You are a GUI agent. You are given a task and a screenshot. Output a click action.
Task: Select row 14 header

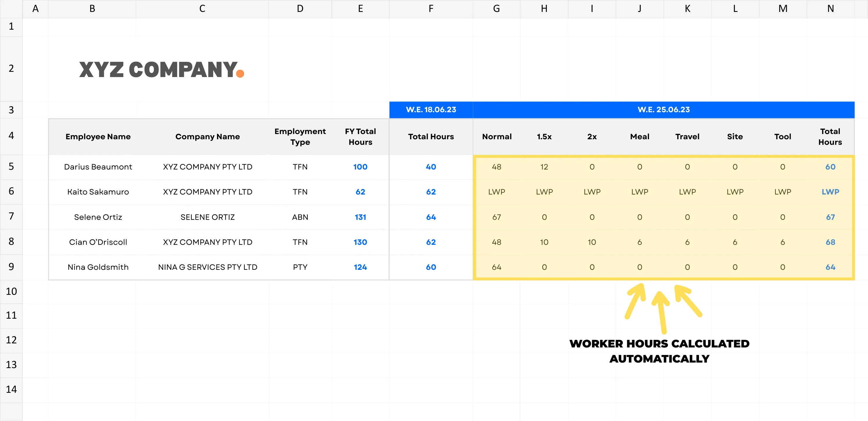tap(11, 390)
